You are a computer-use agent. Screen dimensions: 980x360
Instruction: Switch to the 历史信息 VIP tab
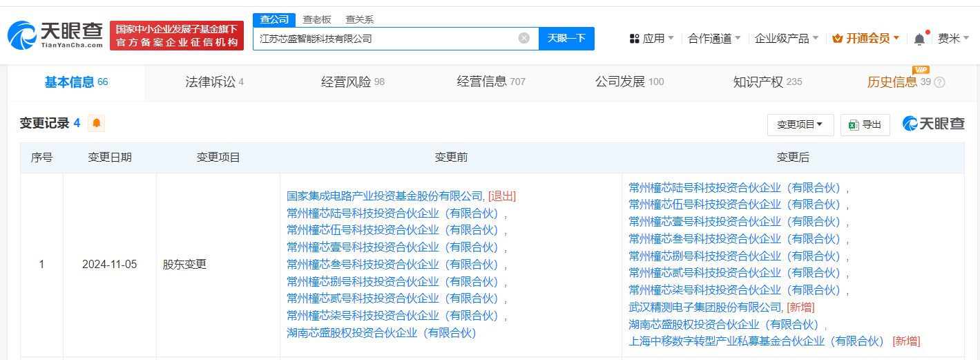[899, 82]
